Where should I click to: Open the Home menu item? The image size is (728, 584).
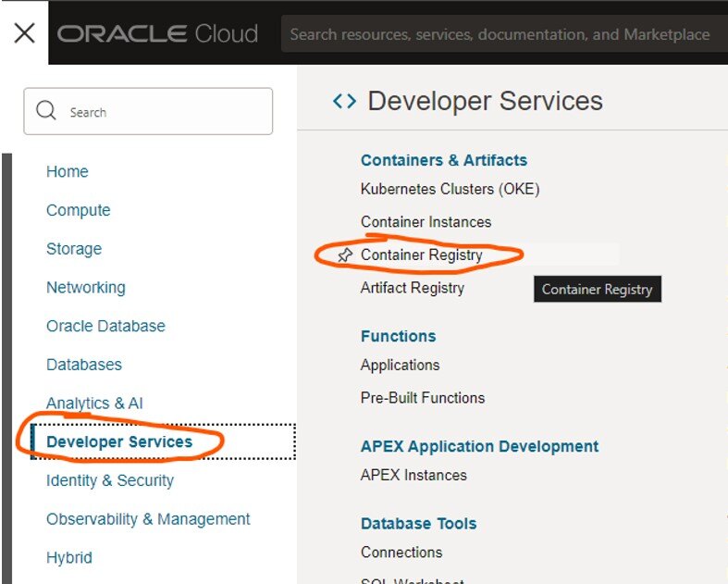point(68,171)
